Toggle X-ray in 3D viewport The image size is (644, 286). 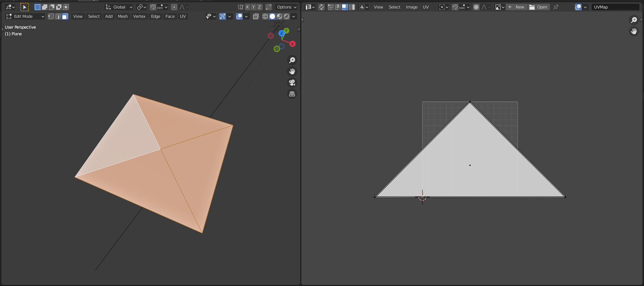pos(256,16)
